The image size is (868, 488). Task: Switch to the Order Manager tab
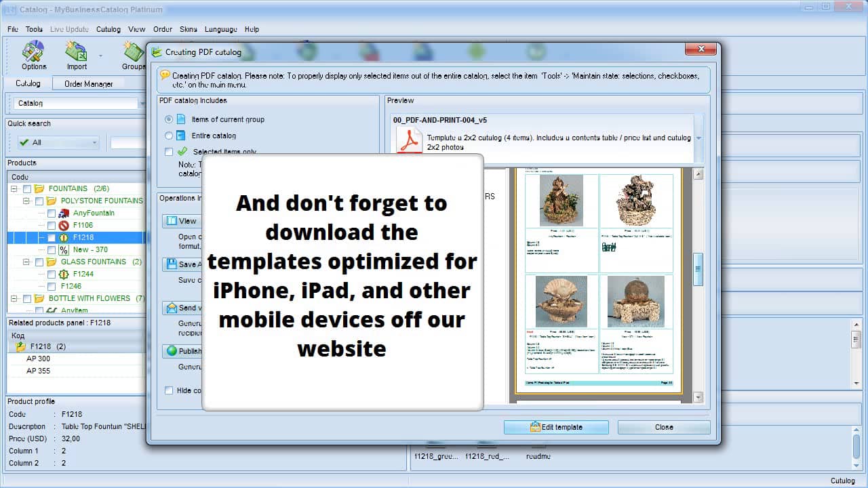tap(89, 83)
